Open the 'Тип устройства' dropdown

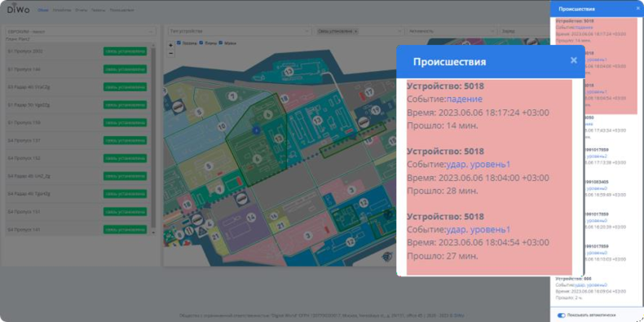240,31
